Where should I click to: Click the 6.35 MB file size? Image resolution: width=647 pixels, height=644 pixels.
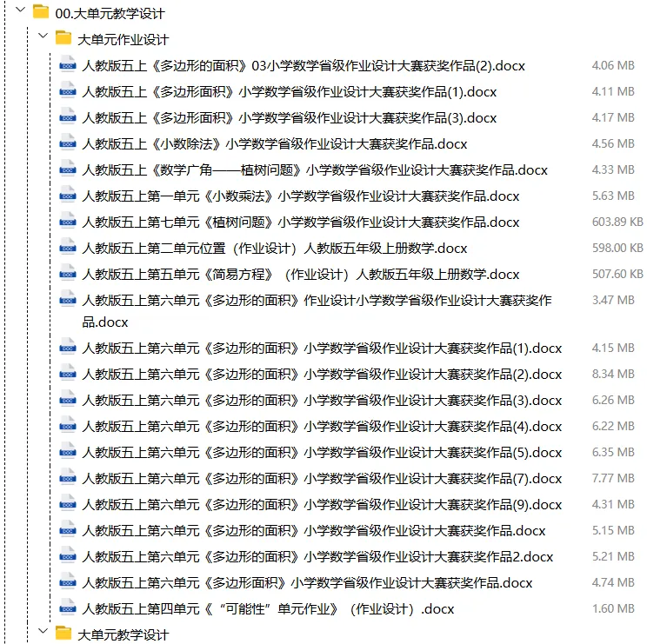[613, 452]
